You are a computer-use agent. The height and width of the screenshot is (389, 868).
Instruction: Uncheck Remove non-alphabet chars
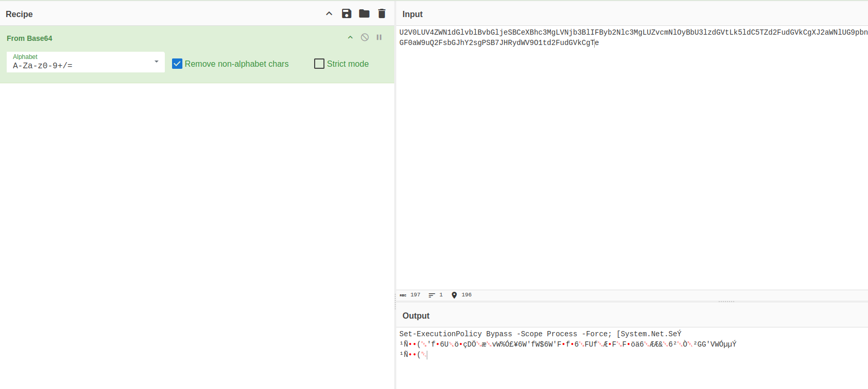[x=177, y=64]
